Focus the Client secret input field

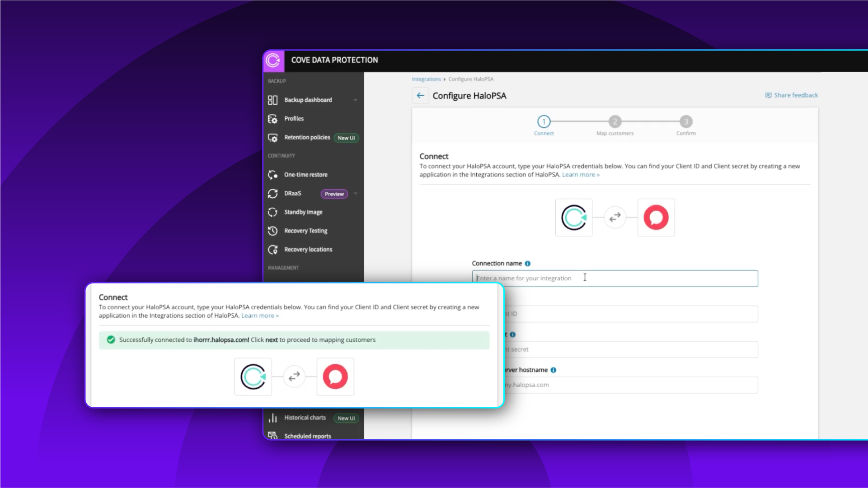[631, 349]
